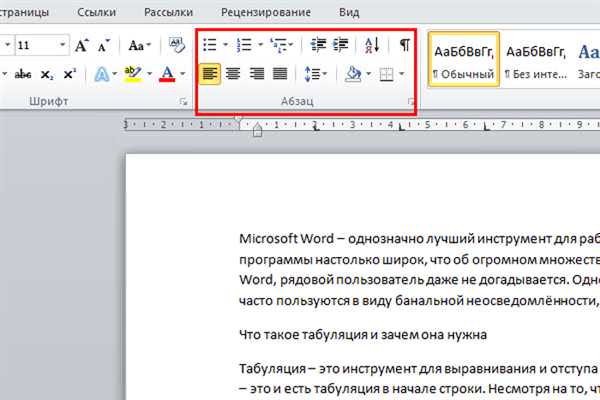
Task: Click the Clear Formatting icon
Action: 176,45
